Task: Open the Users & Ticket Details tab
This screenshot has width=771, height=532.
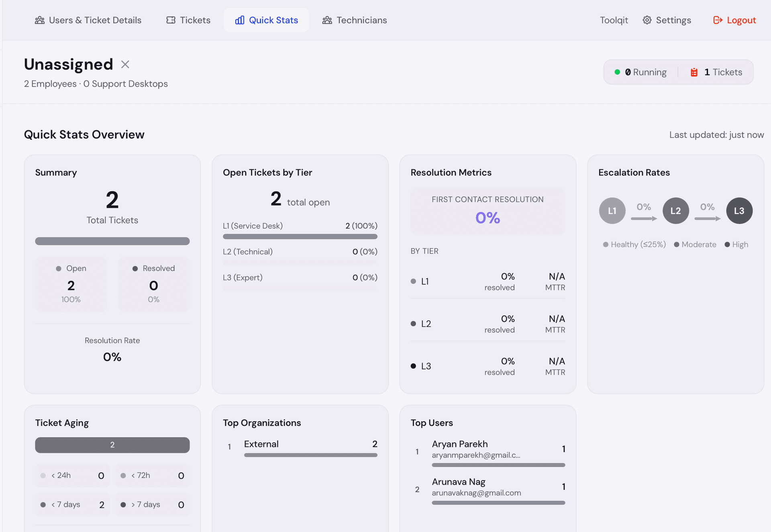Action: pyautogui.click(x=88, y=20)
